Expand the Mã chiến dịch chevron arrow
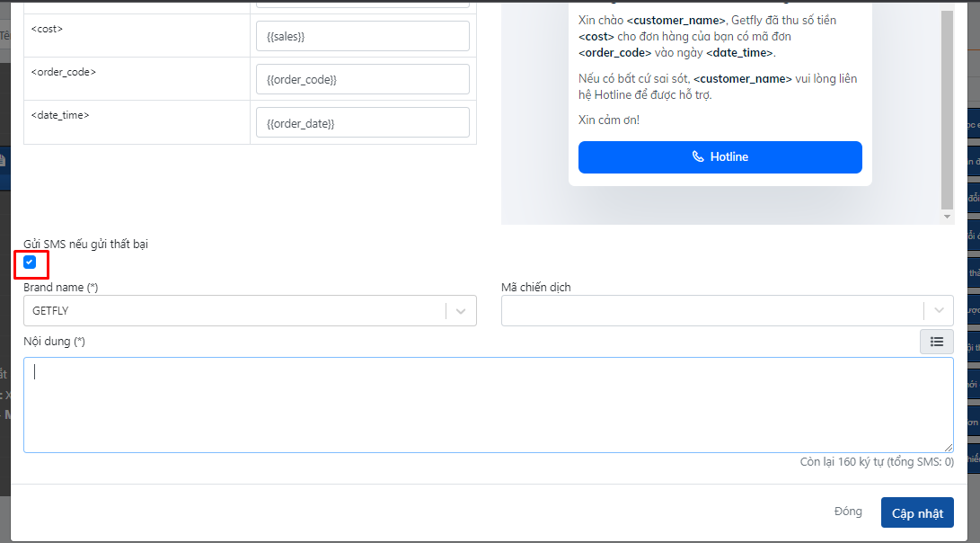This screenshot has width=980, height=543. pos(939,311)
